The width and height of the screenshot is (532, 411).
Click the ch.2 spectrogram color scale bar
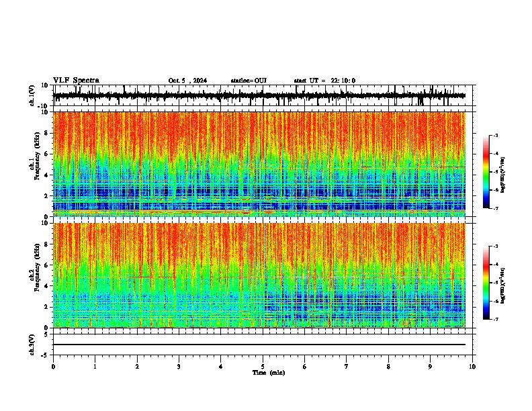(486, 283)
